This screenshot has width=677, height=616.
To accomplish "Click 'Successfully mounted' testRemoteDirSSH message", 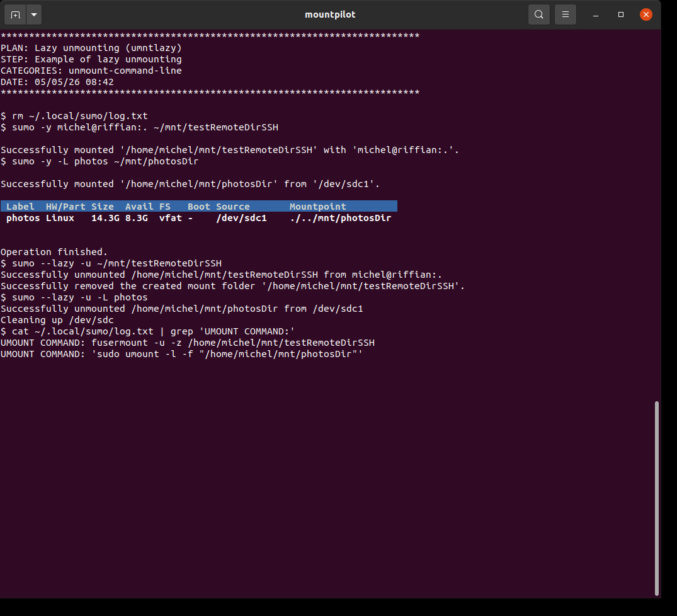I will (x=230, y=150).
